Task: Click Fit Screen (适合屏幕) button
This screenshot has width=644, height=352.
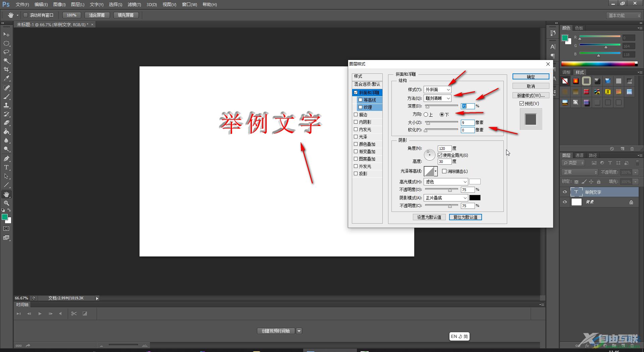Action: [97, 15]
